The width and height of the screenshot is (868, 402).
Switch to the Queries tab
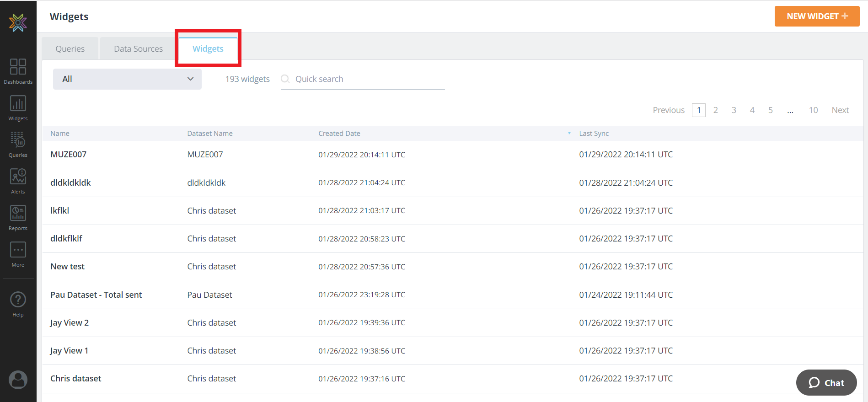pyautogui.click(x=70, y=49)
